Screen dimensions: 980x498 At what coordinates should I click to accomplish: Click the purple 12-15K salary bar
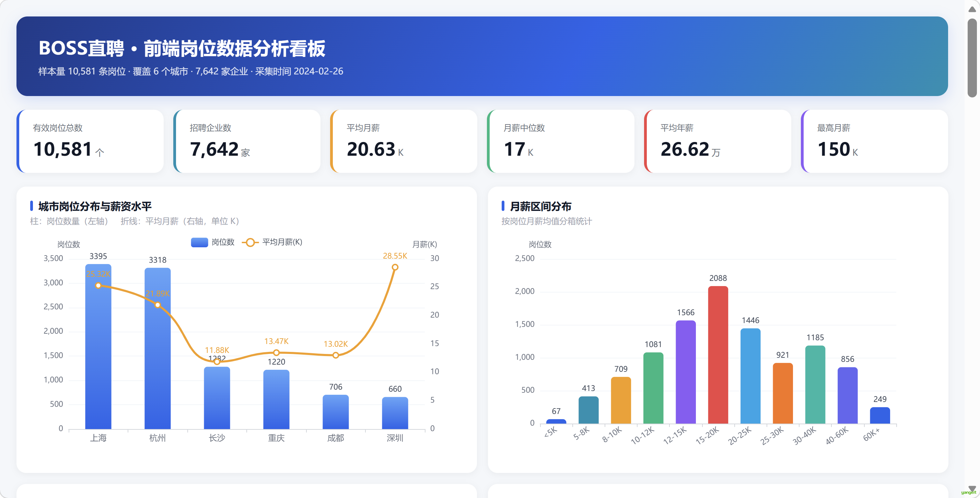coord(686,372)
